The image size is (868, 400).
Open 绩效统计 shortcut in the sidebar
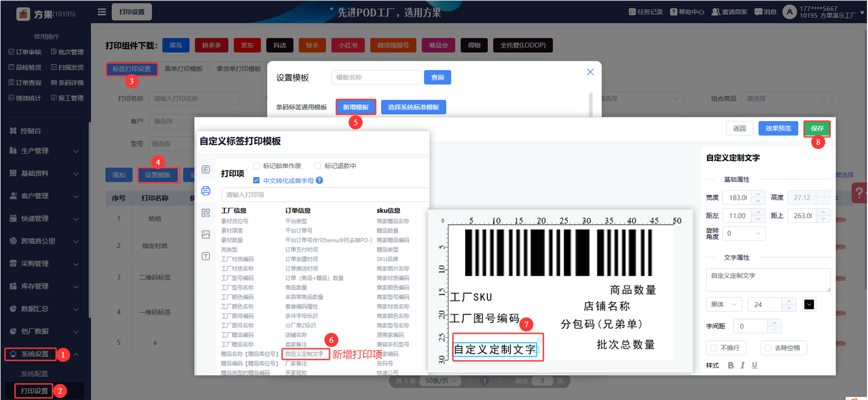point(25,98)
